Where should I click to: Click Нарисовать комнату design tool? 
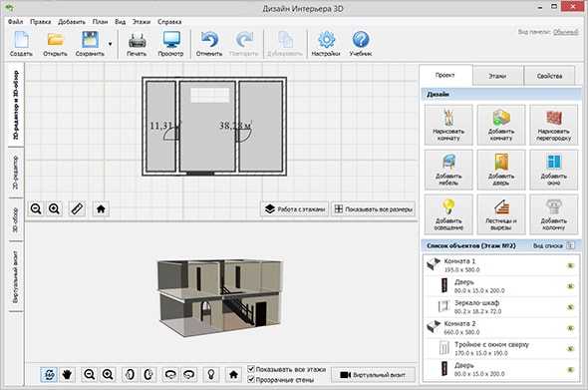point(448,125)
